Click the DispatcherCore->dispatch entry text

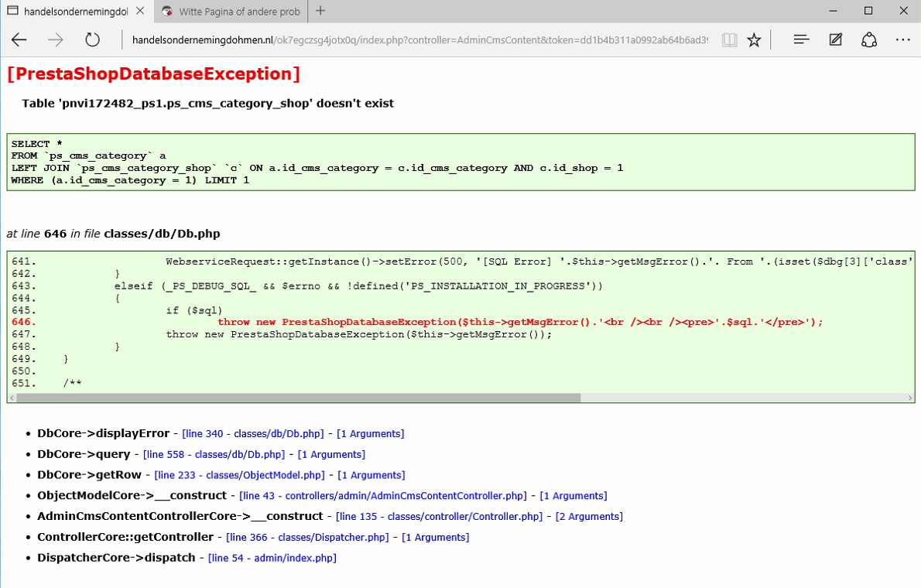(x=116, y=558)
